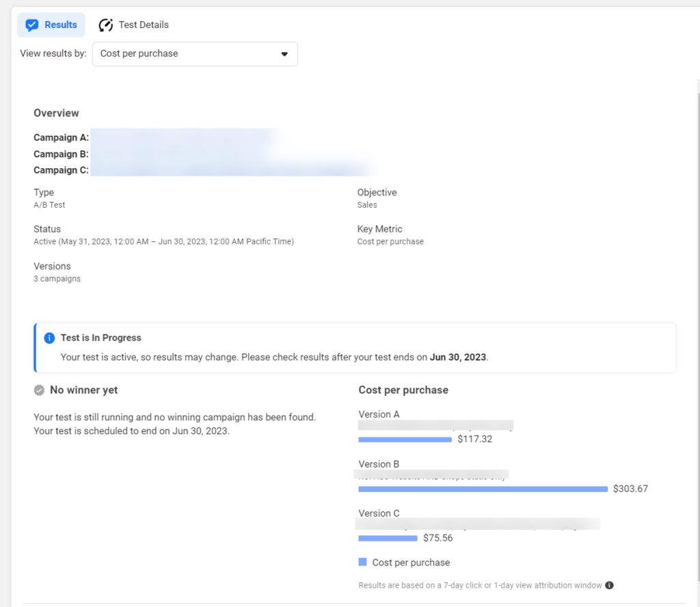Click the Test is In Progress heading
Image resolution: width=700 pixels, height=607 pixels.
pyautogui.click(x=101, y=338)
